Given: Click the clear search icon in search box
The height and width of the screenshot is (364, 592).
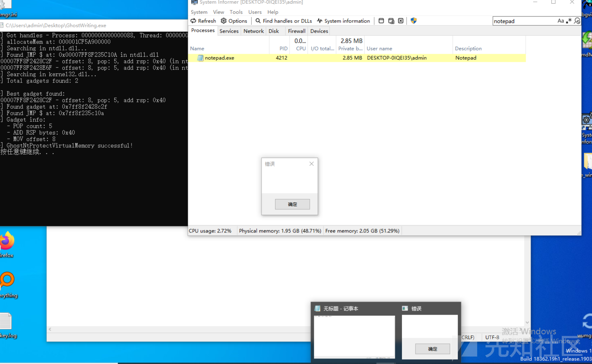Looking at the screenshot, I should coord(577,21).
